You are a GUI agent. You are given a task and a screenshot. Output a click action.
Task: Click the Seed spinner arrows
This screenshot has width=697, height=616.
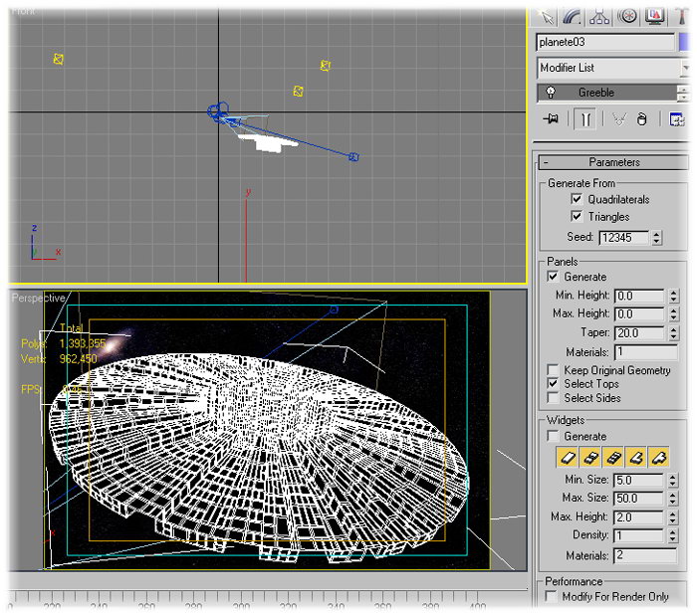656,238
